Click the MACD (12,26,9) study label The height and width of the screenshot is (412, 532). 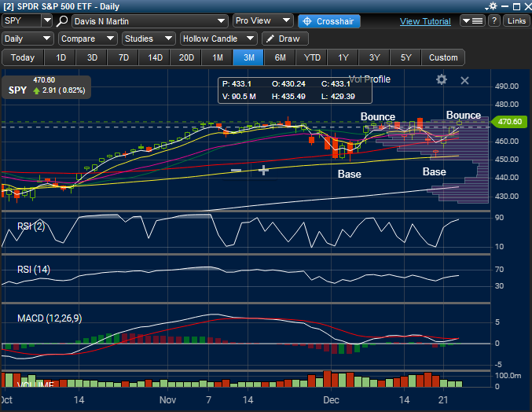[50, 318]
